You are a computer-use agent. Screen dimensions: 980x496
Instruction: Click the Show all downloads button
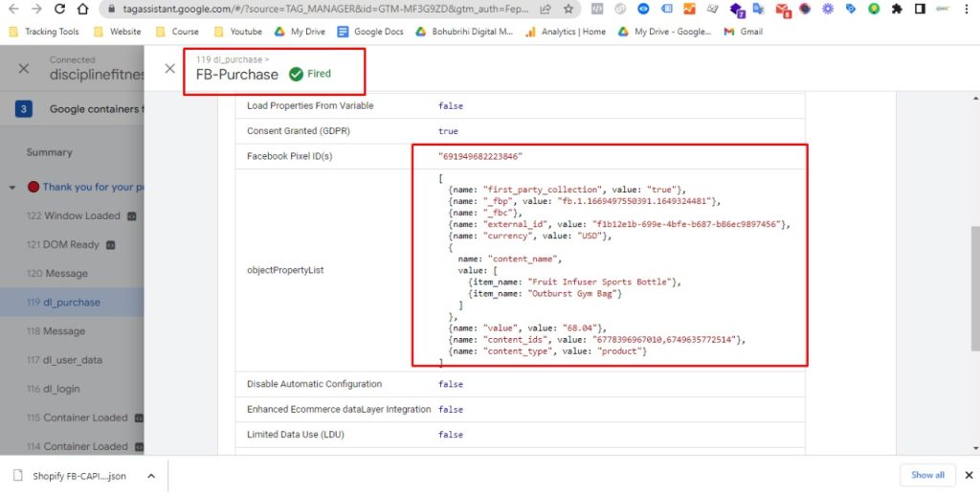927,475
